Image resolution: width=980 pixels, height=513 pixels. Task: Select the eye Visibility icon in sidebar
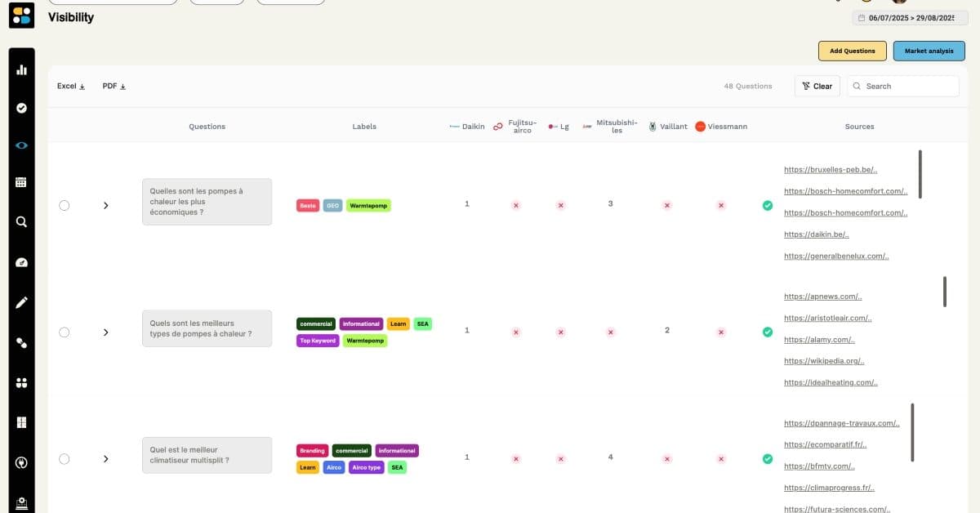[22, 145]
